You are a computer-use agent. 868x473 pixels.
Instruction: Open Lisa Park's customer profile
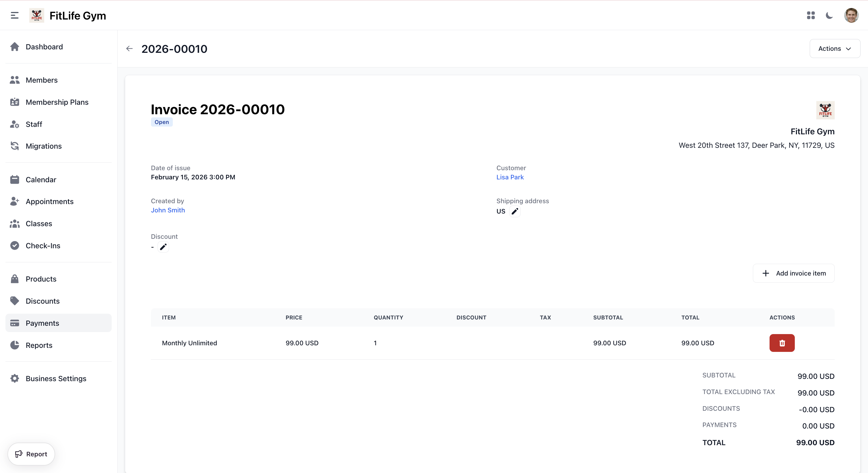pos(510,177)
